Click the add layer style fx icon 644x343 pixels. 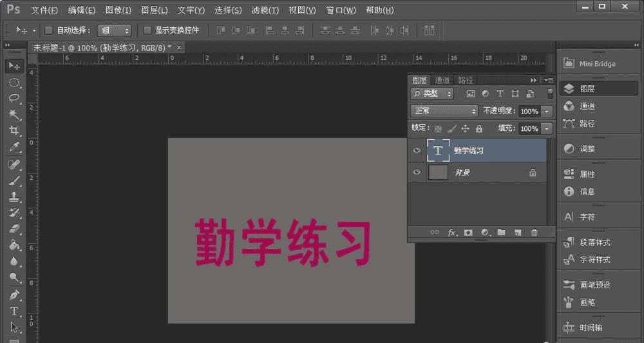coord(452,232)
